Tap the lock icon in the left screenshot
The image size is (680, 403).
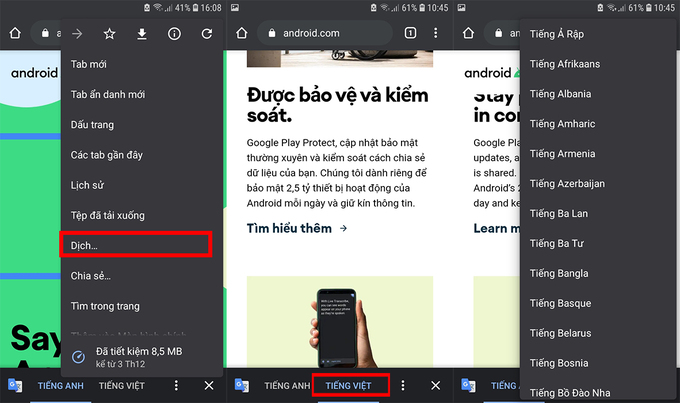pos(45,33)
